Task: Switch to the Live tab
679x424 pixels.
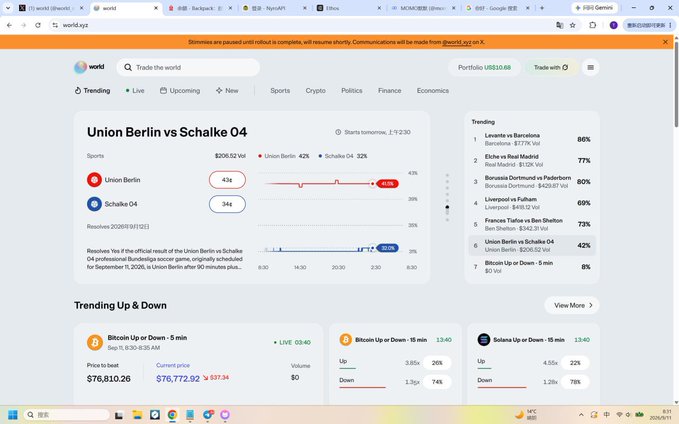Action: pos(135,91)
